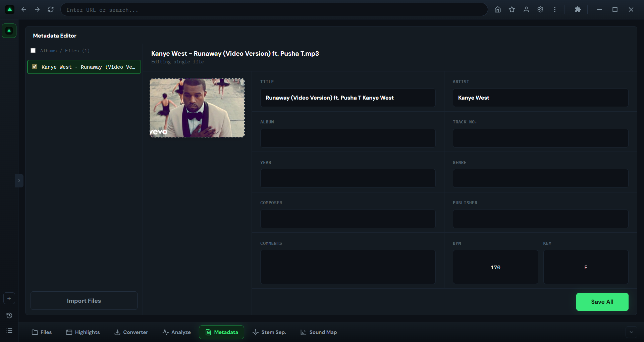Image resolution: width=644 pixels, height=342 pixels.
Task: Open the list icon at sidebar bottom
Action: [x=9, y=331]
